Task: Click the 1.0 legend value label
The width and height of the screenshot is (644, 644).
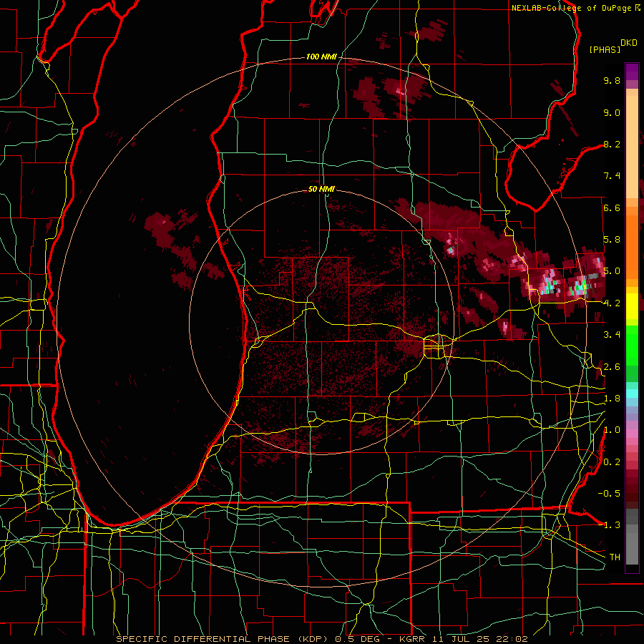Action: (612, 430)
